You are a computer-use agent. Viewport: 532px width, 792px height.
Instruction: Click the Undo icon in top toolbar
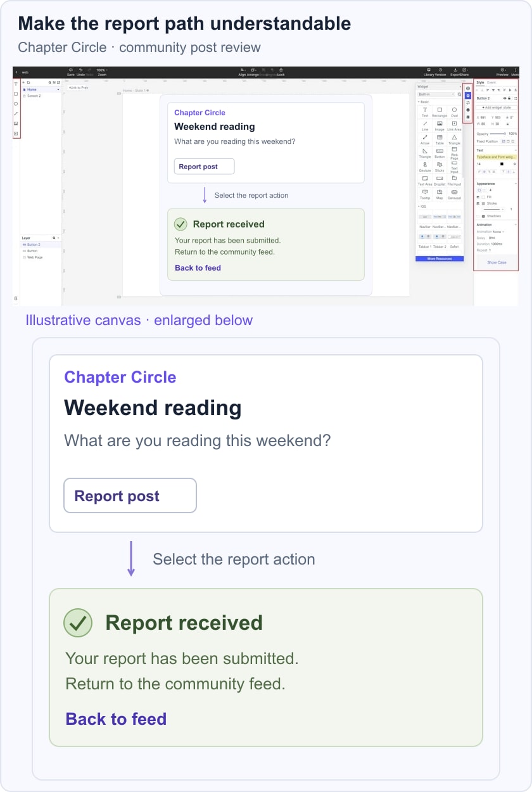tap(80, 70)
